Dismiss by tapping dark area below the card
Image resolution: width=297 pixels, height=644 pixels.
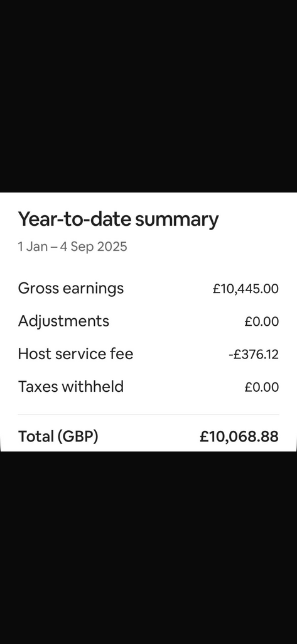pyautogui.click(x=148, y=548)
